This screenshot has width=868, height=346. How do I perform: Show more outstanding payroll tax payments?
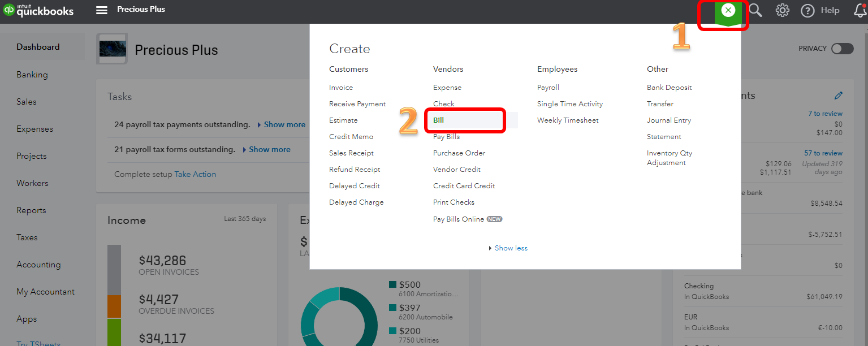click(x=284, y=124)
